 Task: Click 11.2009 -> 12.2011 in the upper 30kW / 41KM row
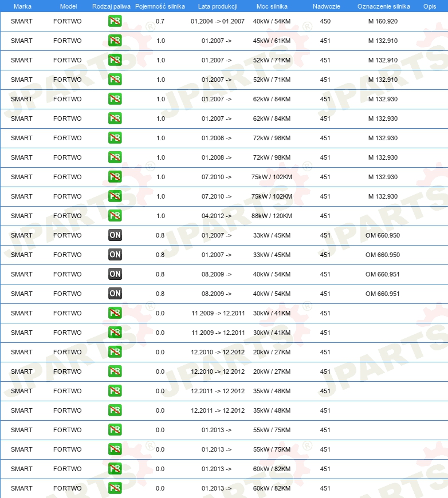pos(218,313)
